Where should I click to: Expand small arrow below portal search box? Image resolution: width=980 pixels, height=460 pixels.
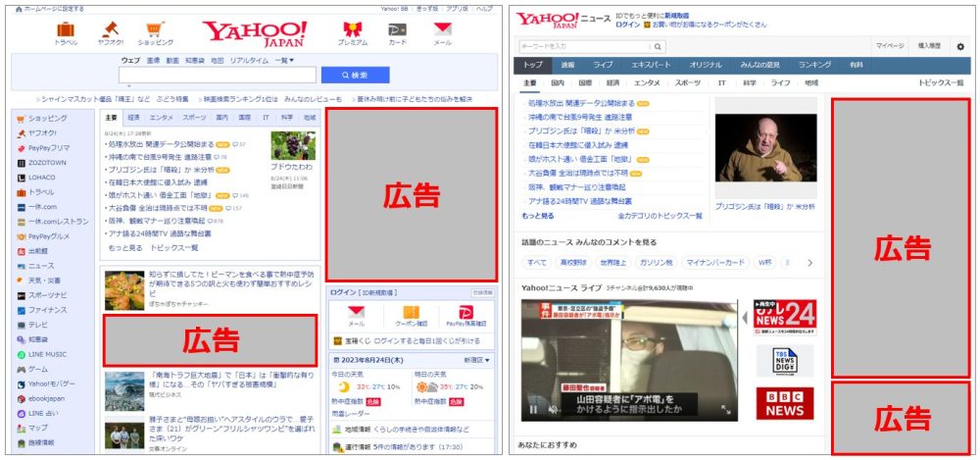[129, 86]
